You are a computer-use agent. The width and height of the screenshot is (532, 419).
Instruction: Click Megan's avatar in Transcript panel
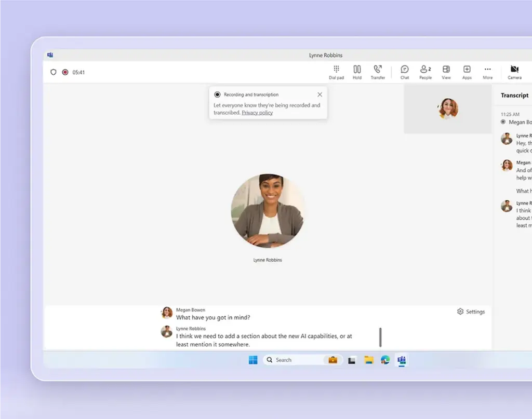(x=507, y=166)
